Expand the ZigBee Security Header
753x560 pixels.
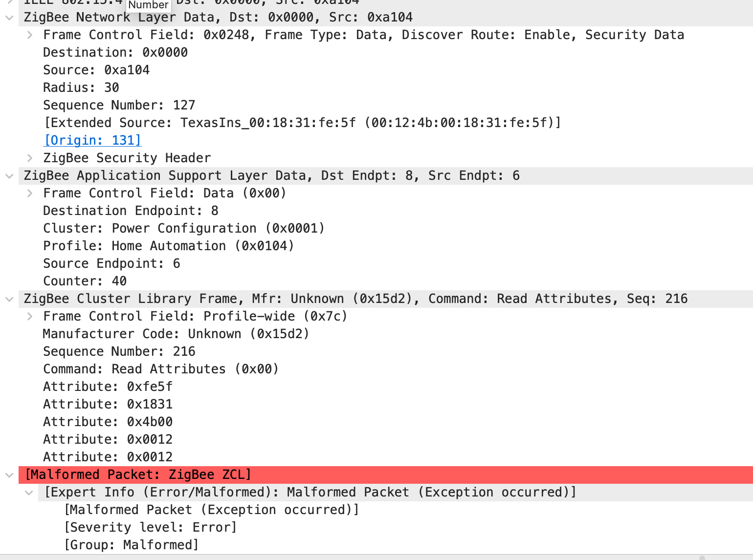coord(29,158)
